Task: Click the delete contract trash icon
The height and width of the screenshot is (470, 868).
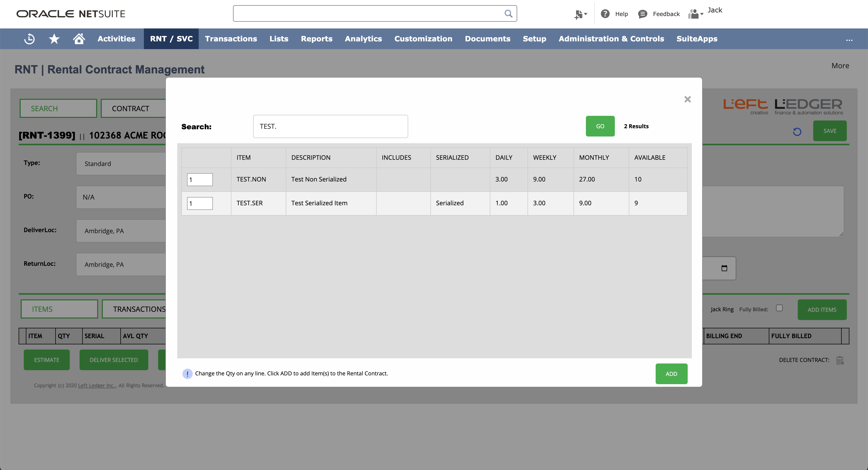Action: coord(840,360)
